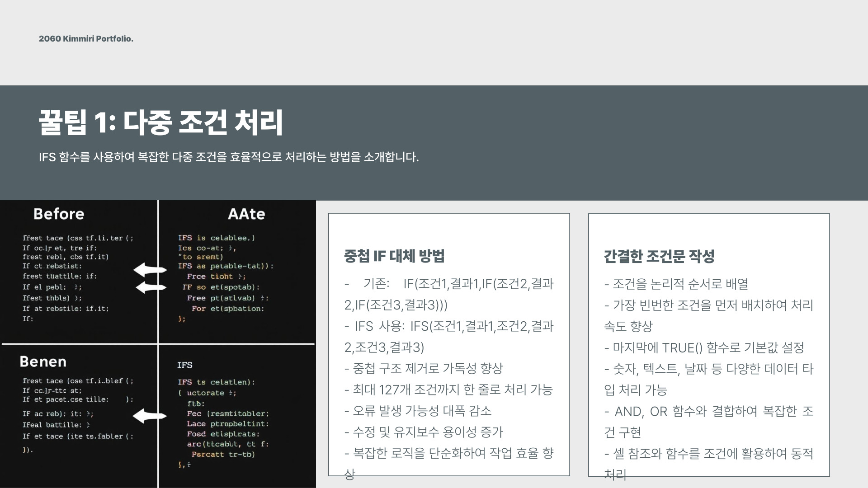Select the slide title '꿀팁 1: 다중 조건 처리'
This screenshot has width=868, height=488.
(x=160, y=122)
